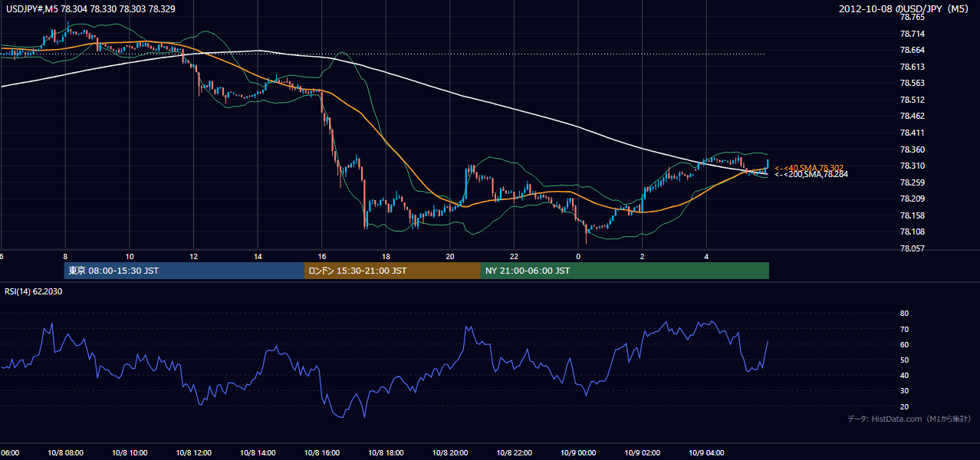Click the 10/8 16:00 time axis label
Viewport: 980px width, 460px height.
click(x=322, y=453)
